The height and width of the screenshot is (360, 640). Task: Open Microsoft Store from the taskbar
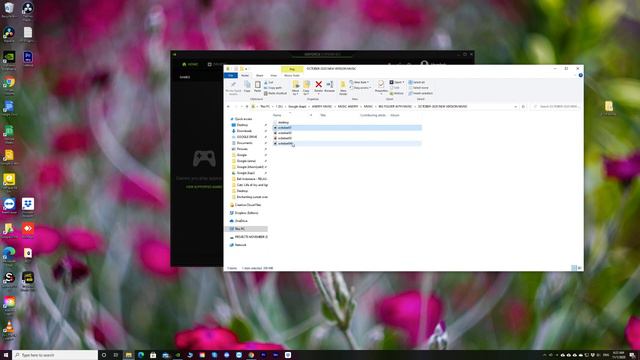click(153, 355)
